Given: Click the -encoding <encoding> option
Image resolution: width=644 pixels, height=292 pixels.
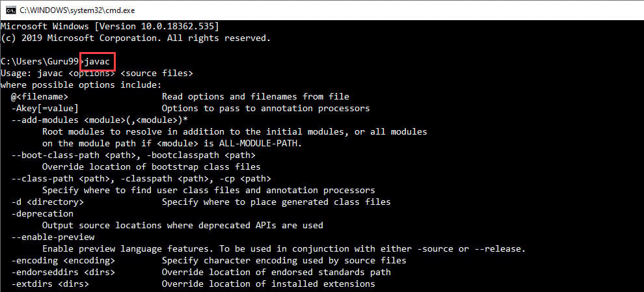Looking at the screenshot, I should pyautogui.click(x=63, y=260).
